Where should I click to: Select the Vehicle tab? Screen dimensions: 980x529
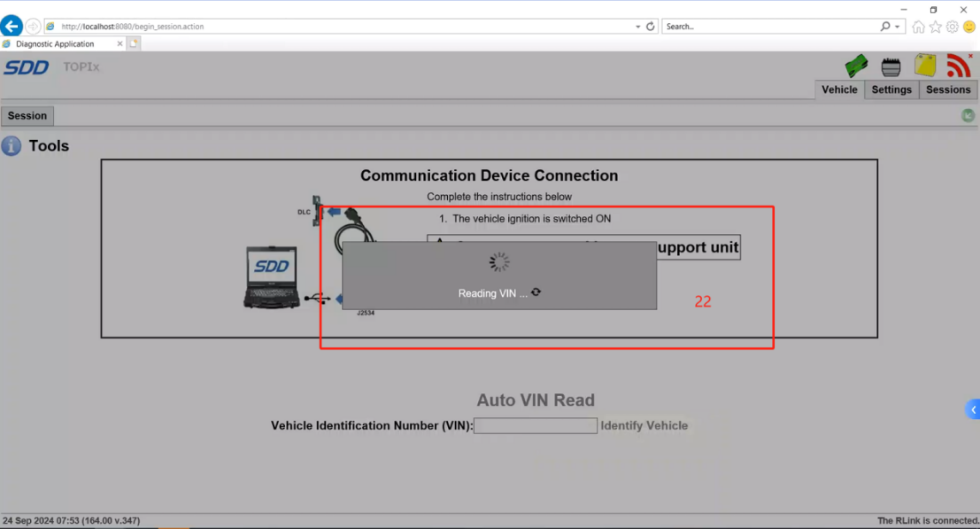(x=838, y=89)
